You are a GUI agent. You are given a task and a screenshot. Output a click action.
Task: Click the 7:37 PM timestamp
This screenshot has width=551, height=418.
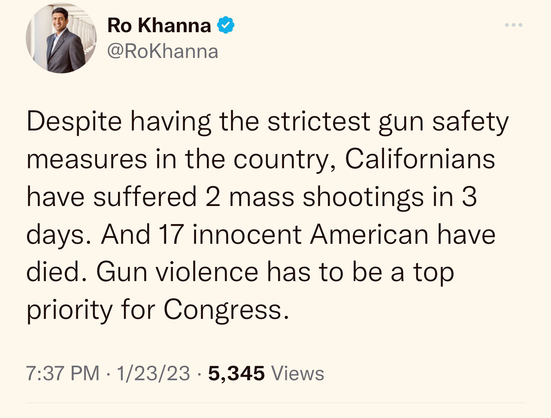pos(63,373)
